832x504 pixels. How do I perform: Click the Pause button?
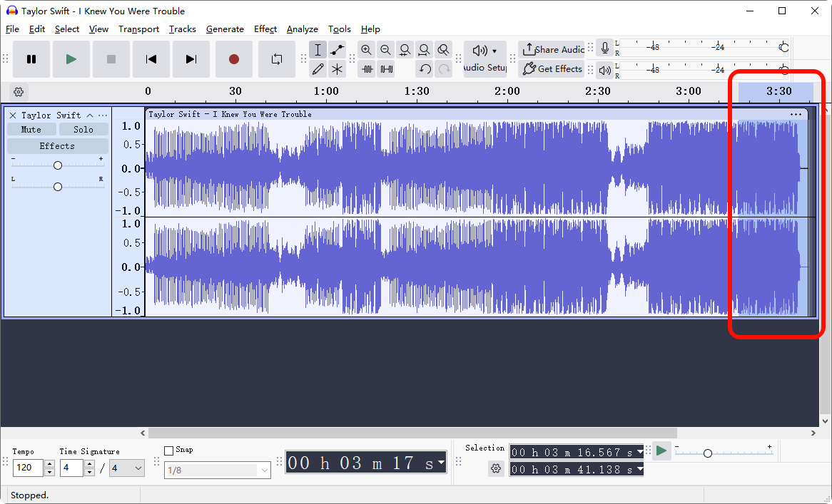[31, 59]
